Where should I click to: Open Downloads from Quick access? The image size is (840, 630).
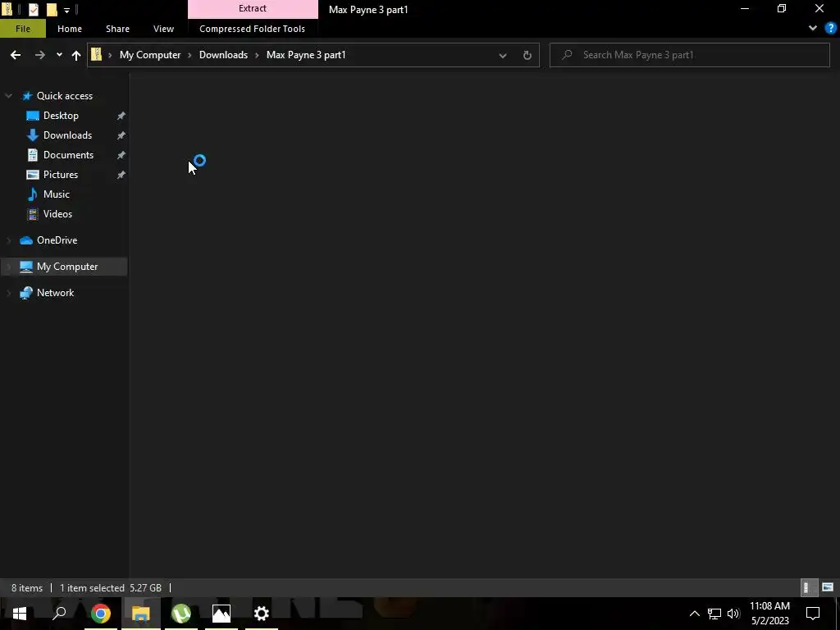pos(67,135)
